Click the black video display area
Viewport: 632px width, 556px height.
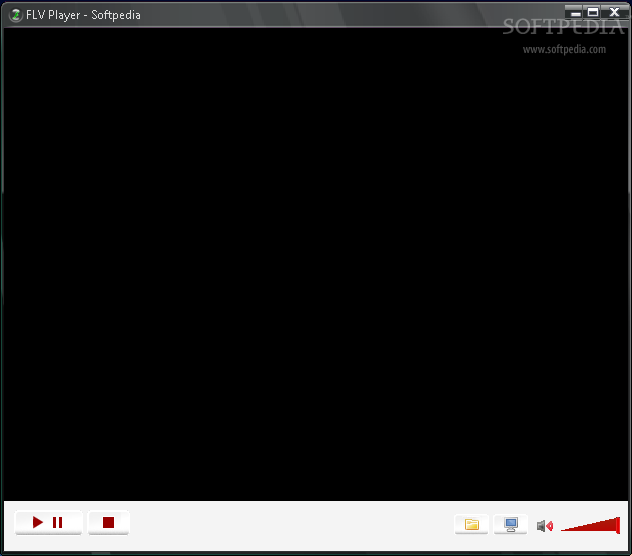[316, 264]
